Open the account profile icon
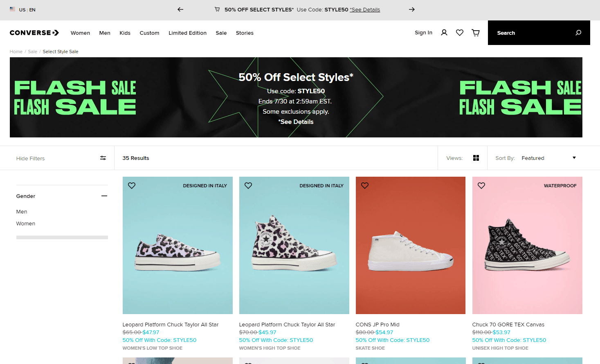The width and height of the screenshot is (600, 364). point(444,33)
